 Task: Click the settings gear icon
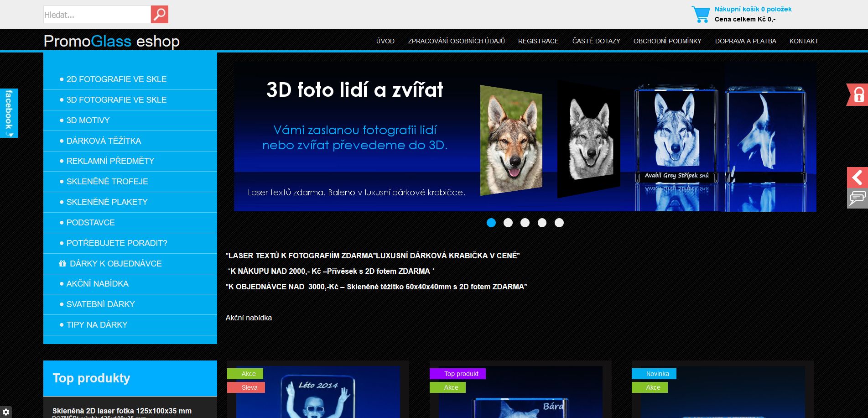6,412
